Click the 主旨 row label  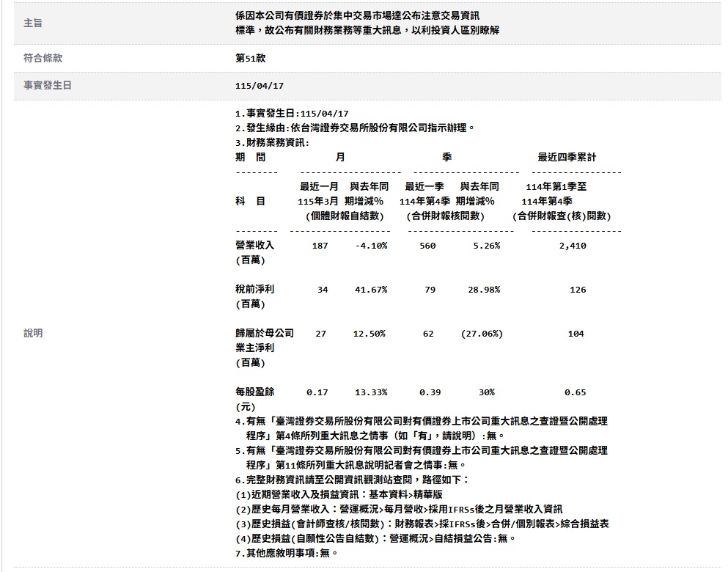coord(33,23)
